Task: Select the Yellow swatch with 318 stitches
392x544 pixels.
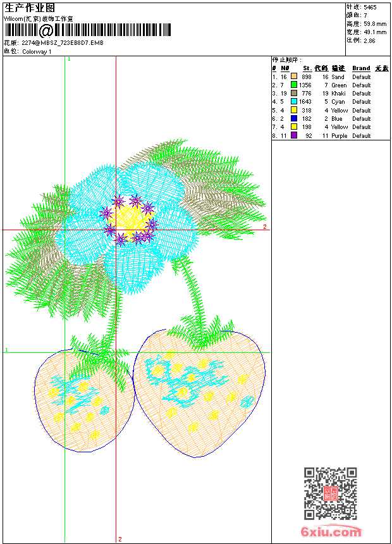Action: tap(294, 110)
